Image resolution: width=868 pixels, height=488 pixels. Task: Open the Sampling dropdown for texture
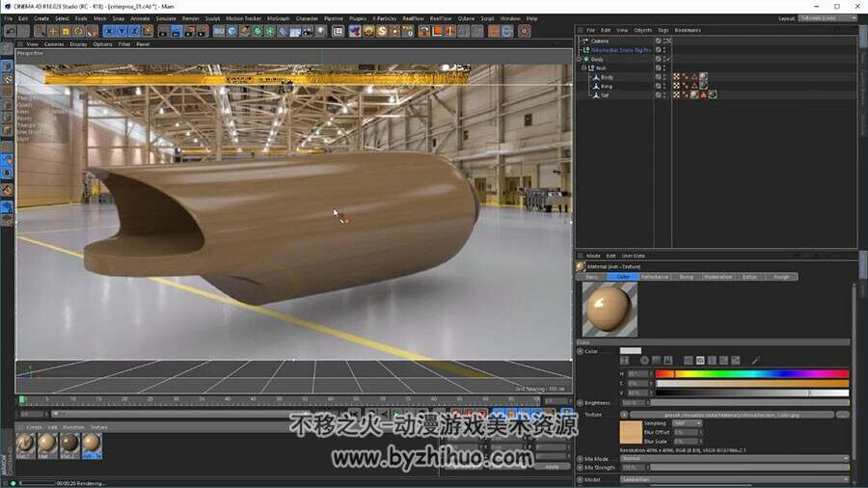(x=688, y=423)
